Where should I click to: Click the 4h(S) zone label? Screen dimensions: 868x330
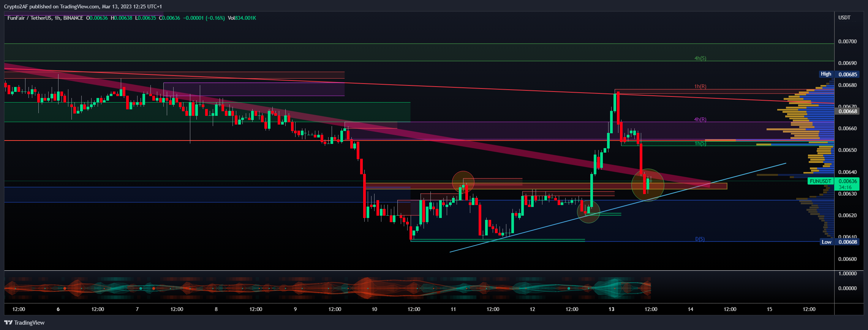pos(700,58)
